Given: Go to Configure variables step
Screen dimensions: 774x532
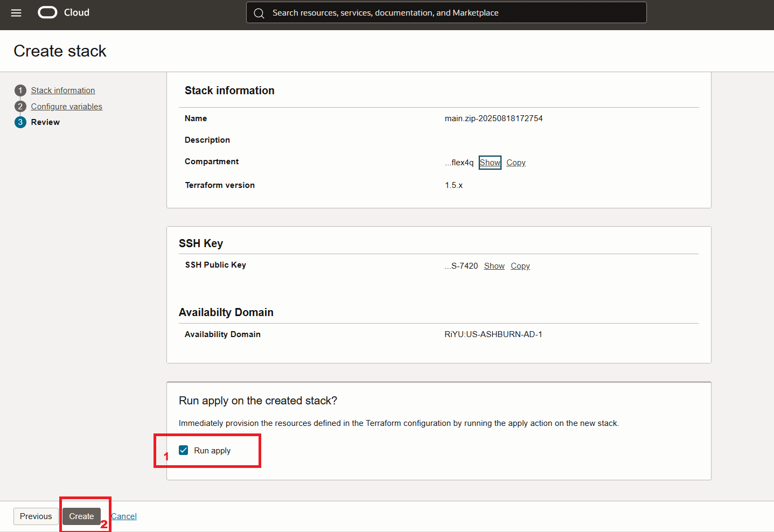Looking at the screenshot, I should tap(67, 107).
